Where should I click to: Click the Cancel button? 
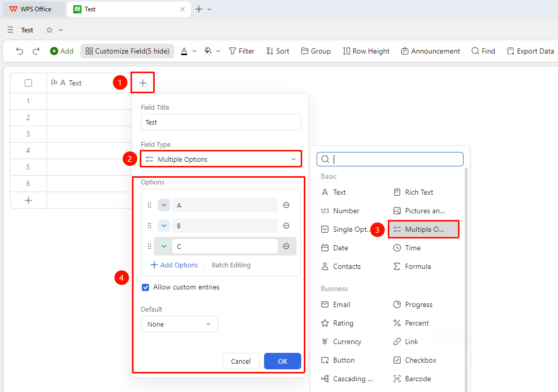pyautogui.click(x=241, y=361)
